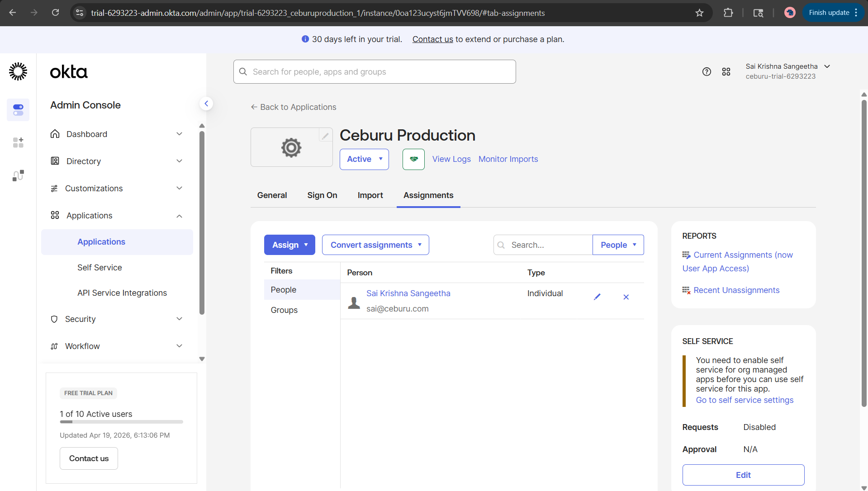Select Applications submenu item
This screenshot has width=868, height=491.
click(117, 242)
